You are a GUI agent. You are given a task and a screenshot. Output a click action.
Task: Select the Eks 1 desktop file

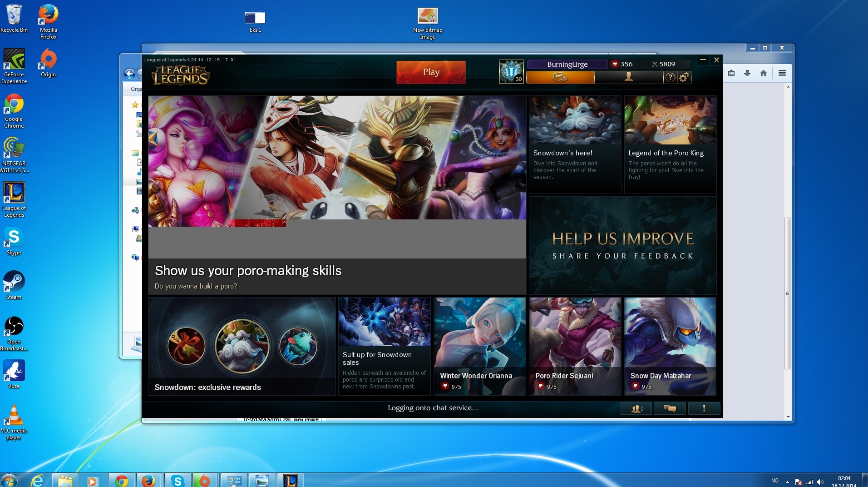255,22
